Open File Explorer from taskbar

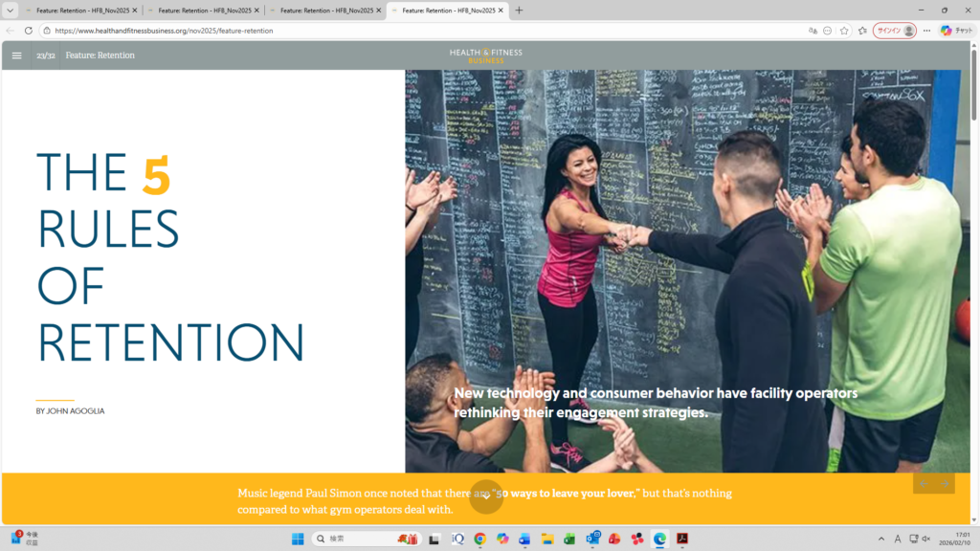click(x=547, y=539)
